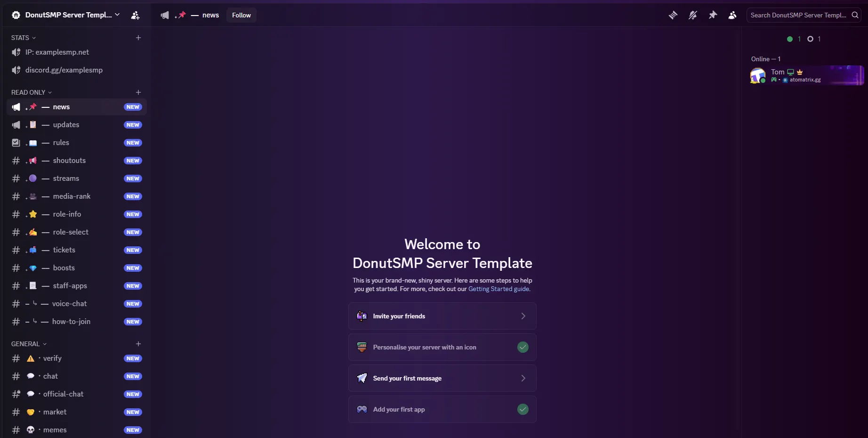Collapse the GENERAL category
The height and width of the screenshot is (438, 868).
(x=29, y=344)
